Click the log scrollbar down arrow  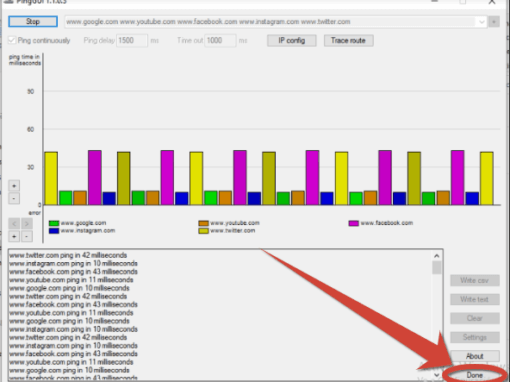click(x=437, y=375)
